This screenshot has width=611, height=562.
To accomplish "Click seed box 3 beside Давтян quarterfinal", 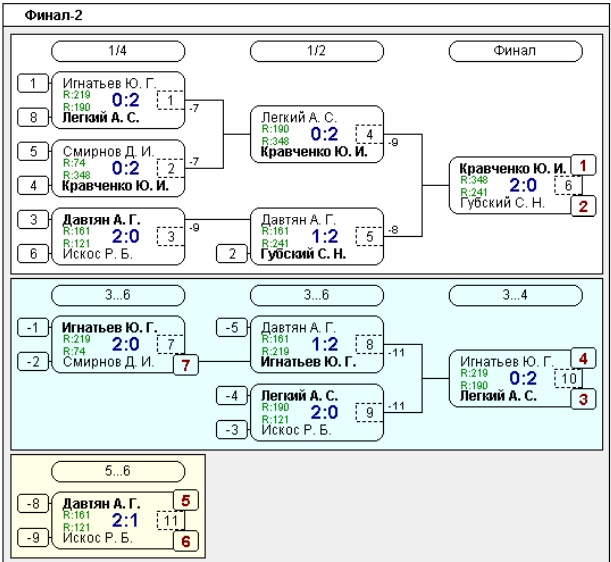I will (33, 220).
